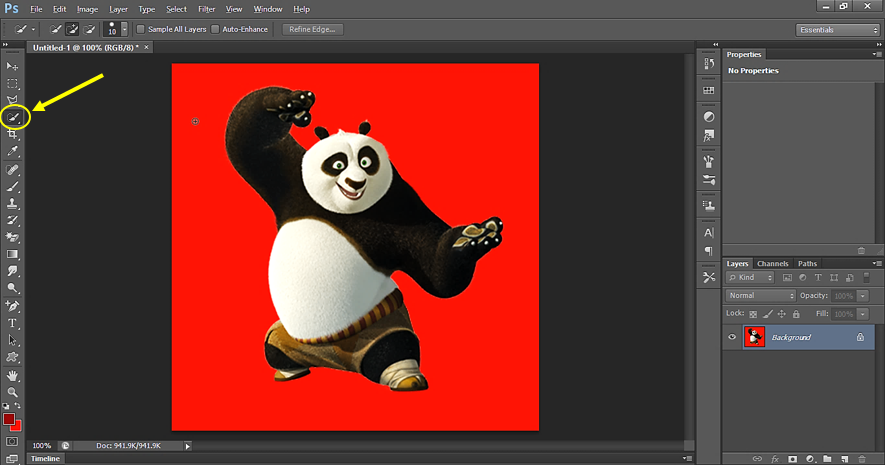Switch to the Paths tab
The width and height of the screenshot is (886, 467).
807,263
